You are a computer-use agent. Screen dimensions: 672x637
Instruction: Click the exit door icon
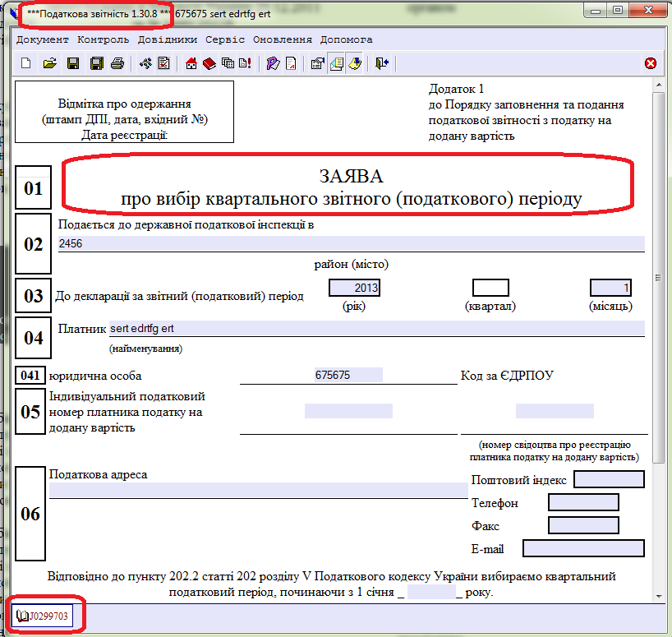click(382, 63)
